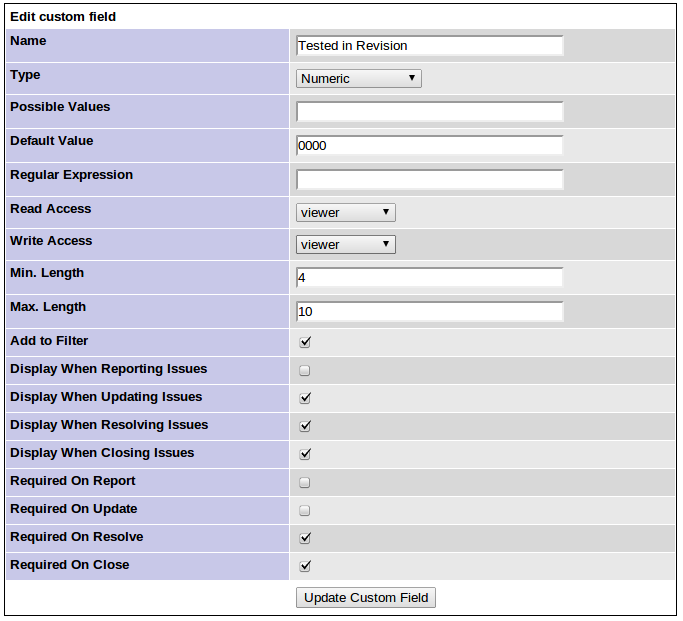This screenshot has width=683, height=621.
Task: Click the Name text field
Action: (x=430, y=46)
